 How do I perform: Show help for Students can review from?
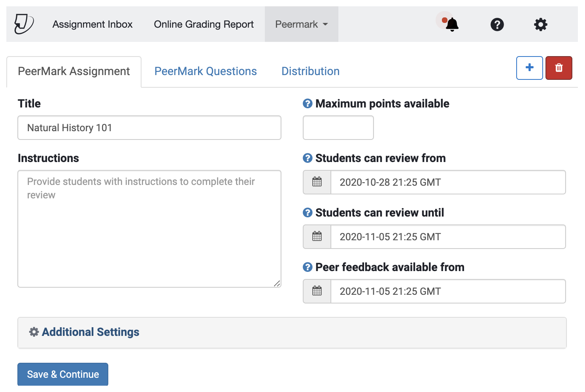308,158
